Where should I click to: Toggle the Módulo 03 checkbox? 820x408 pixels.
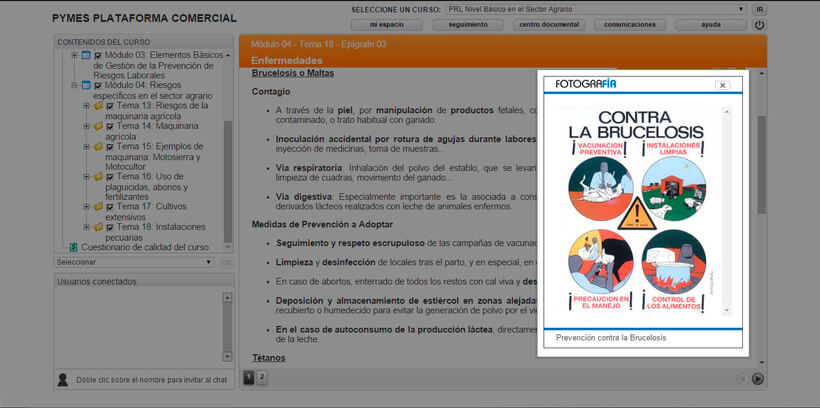point(98,55)
